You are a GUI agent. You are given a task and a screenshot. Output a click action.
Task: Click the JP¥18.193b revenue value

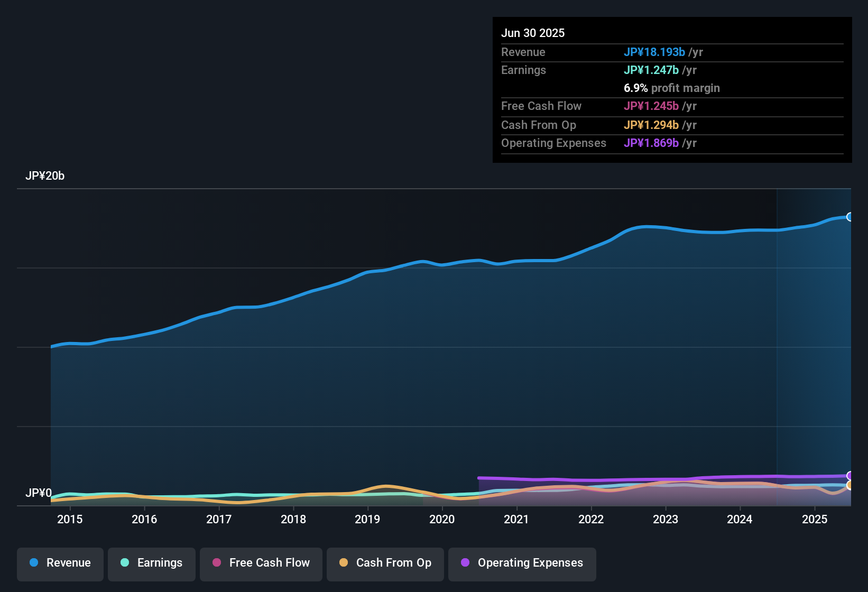tap(654, 52)
